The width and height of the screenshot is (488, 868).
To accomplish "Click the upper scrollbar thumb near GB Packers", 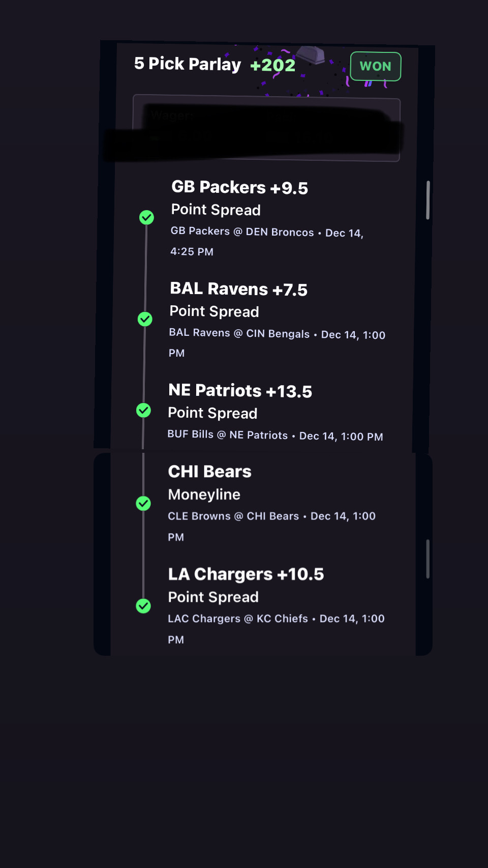I will (x=428, y=200).
